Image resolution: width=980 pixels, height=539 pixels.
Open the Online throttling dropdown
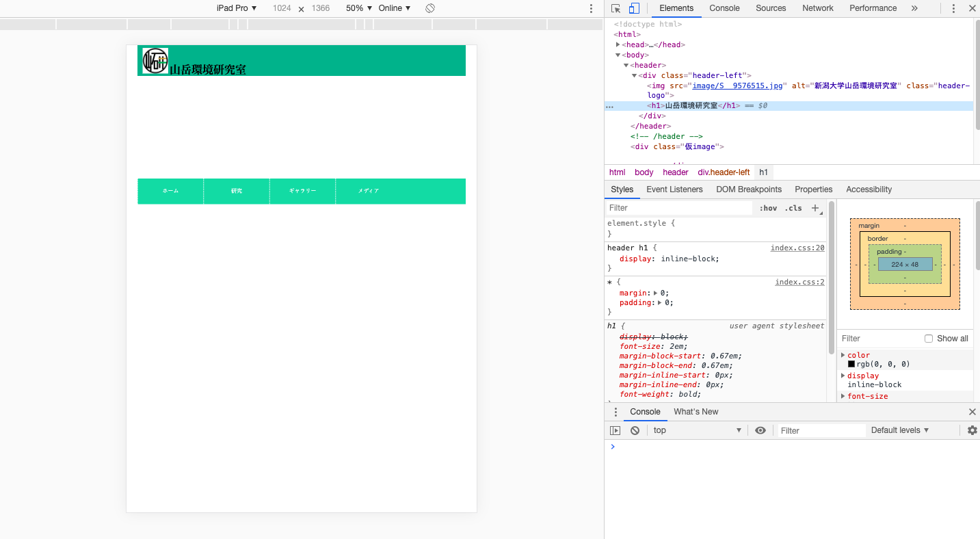pos(395,8)
